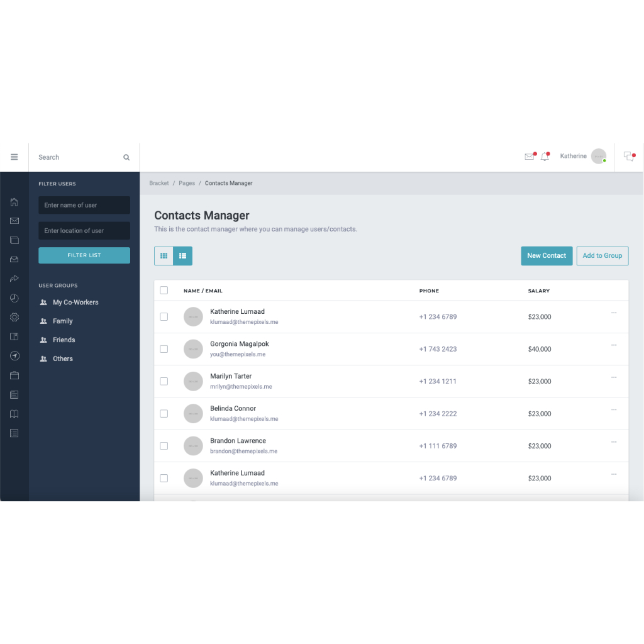644x644 pixels.
Task: Click the $40,000 salary value
Action: click(x=540, y=349)
